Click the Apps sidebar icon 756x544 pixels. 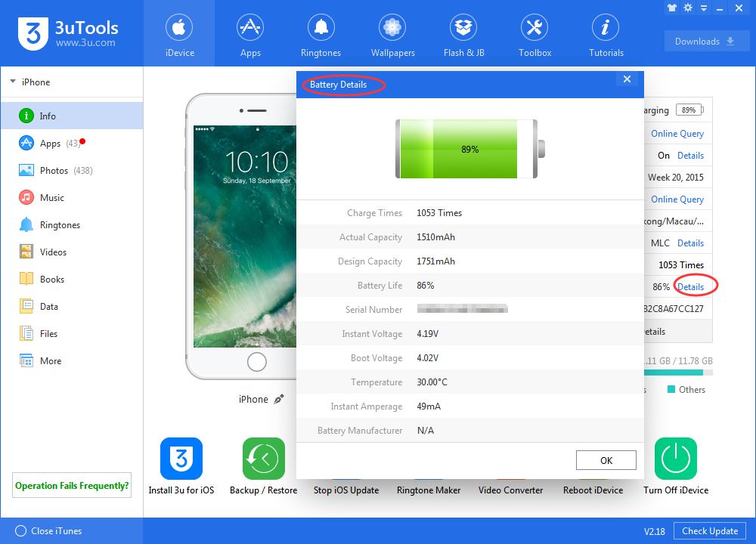pos(26,143)
